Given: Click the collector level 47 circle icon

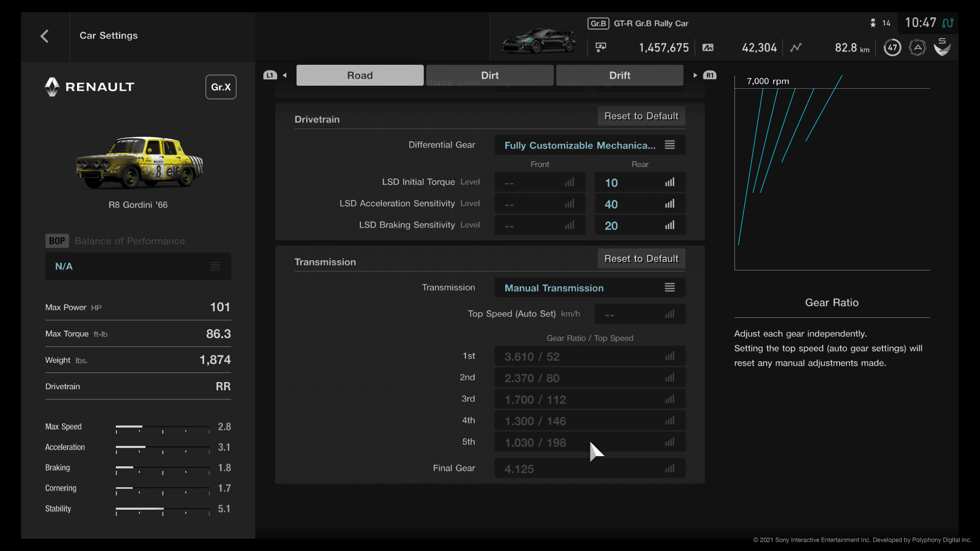Looking at the screenshot, I should click(892, 47).
